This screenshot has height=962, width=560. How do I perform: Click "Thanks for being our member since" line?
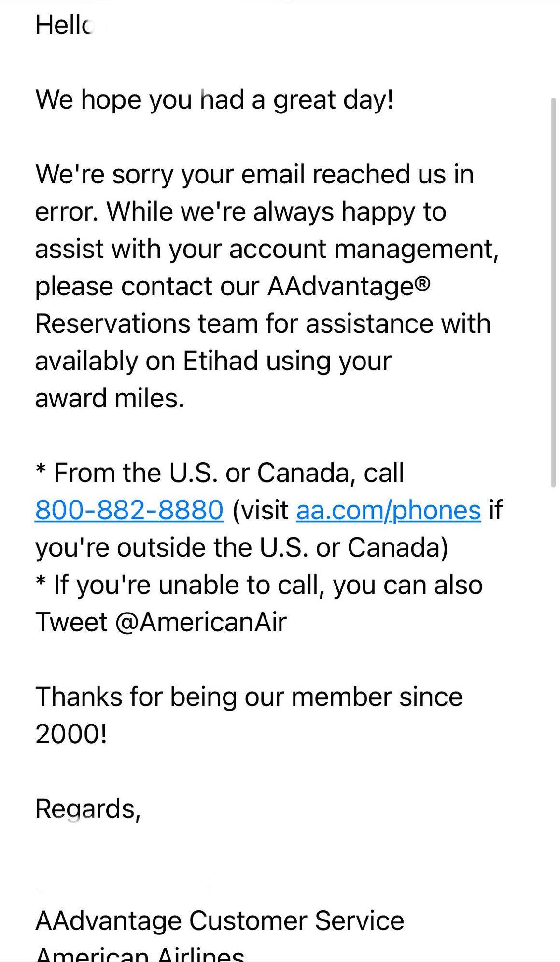click(x=249, y=697)
